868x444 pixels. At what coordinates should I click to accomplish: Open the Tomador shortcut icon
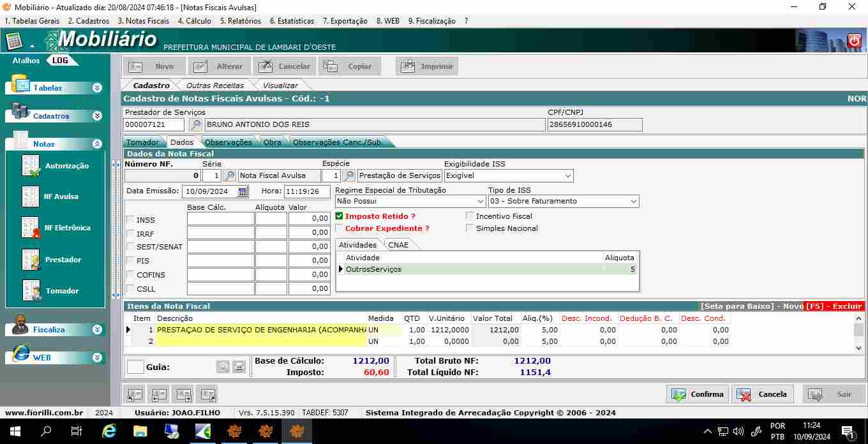pos(31,291)
